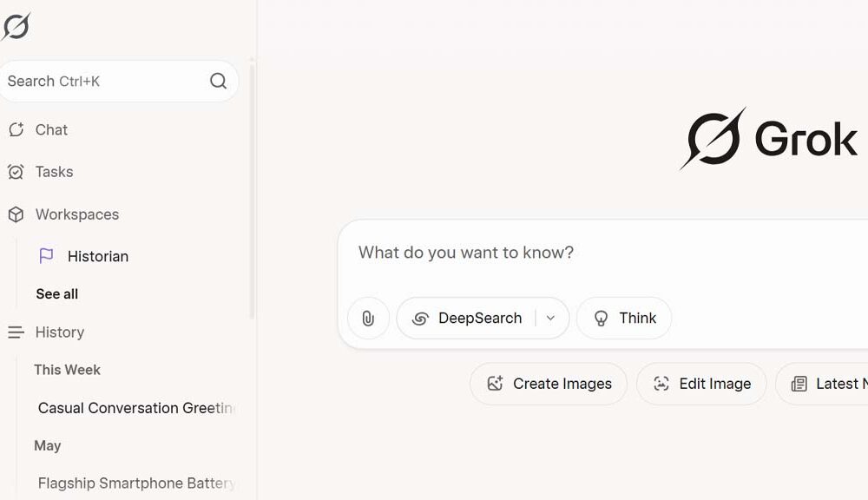Click the Grok logo in the sidebar corner
Screen dimensions: 868x500
[x=16, y=26]
